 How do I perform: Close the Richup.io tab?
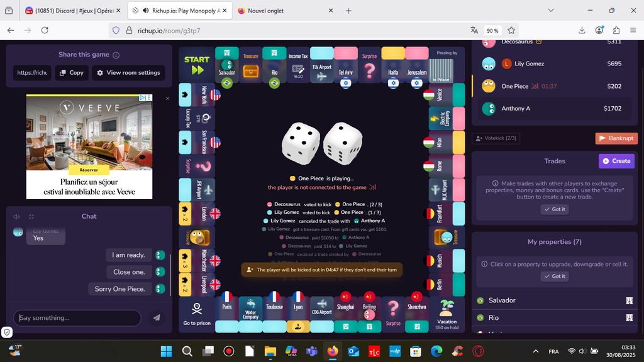225,11
